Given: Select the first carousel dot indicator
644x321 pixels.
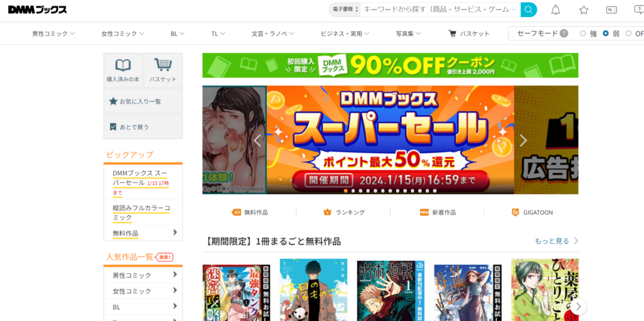Looking at the screenshot, I should click(346, 191).
